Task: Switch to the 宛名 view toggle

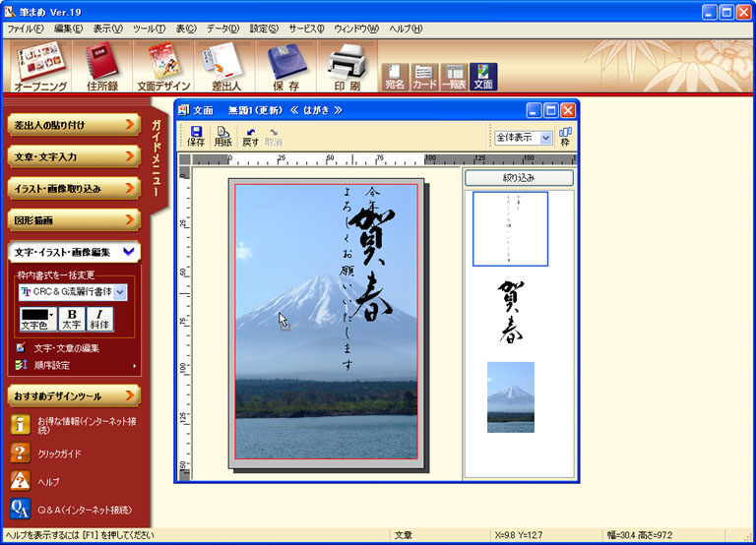Action: click(x=395, y=77)
